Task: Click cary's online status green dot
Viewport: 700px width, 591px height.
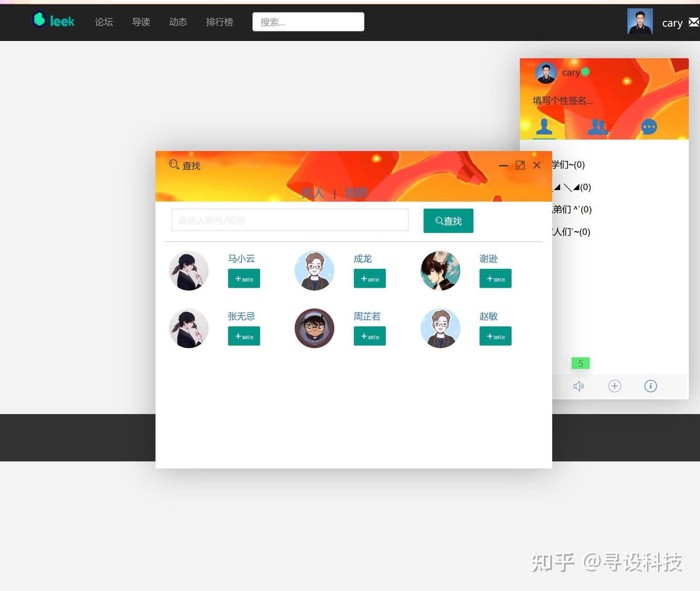Action: (586, 71)
